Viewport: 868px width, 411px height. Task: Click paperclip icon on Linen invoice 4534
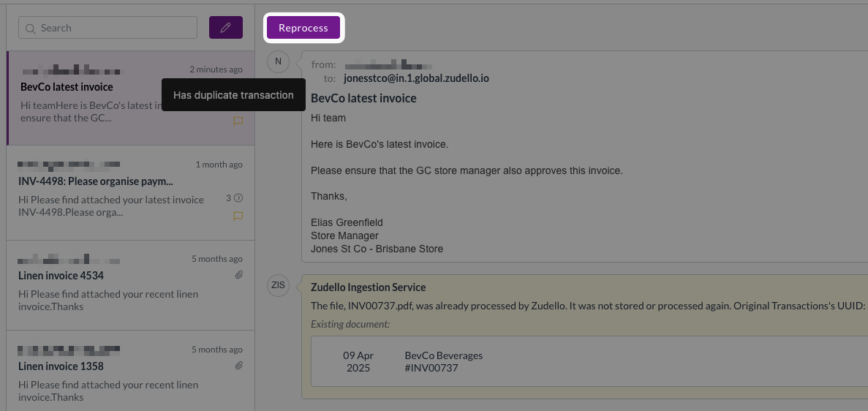click(238, 274)
